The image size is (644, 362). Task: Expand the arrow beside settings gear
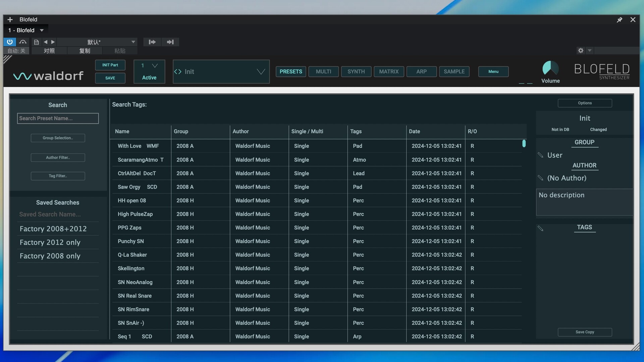point(589,50)
